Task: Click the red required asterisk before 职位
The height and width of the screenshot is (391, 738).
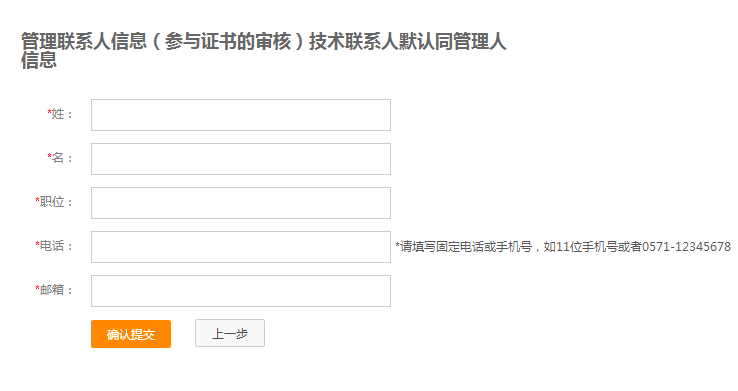Action: pyautogui.click(x=37, y=200)
